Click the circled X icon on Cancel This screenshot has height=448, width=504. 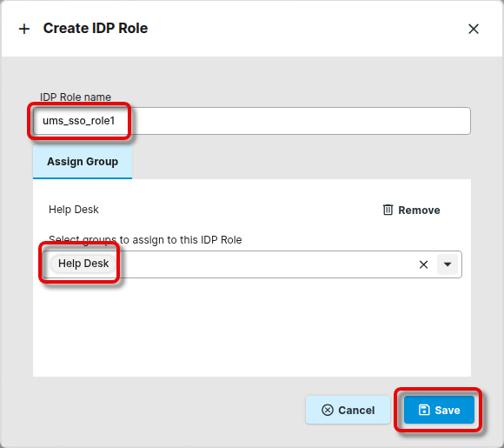328,410
